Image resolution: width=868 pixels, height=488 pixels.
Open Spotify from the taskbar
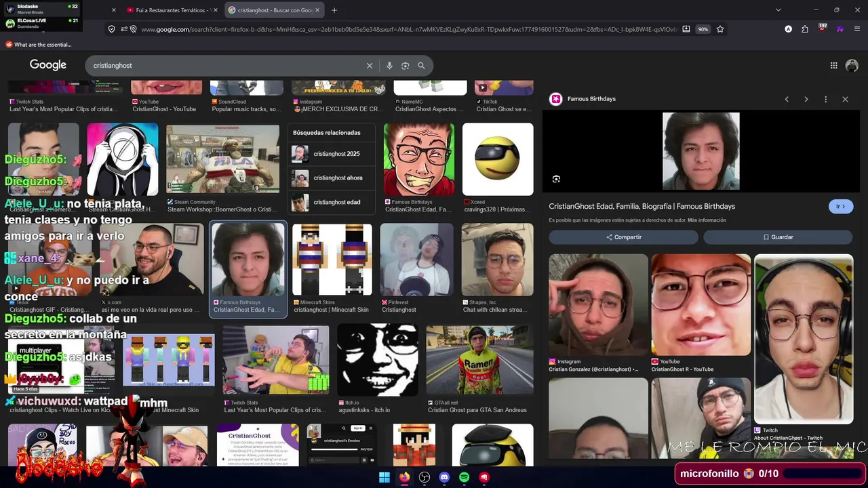coord(465,477)
